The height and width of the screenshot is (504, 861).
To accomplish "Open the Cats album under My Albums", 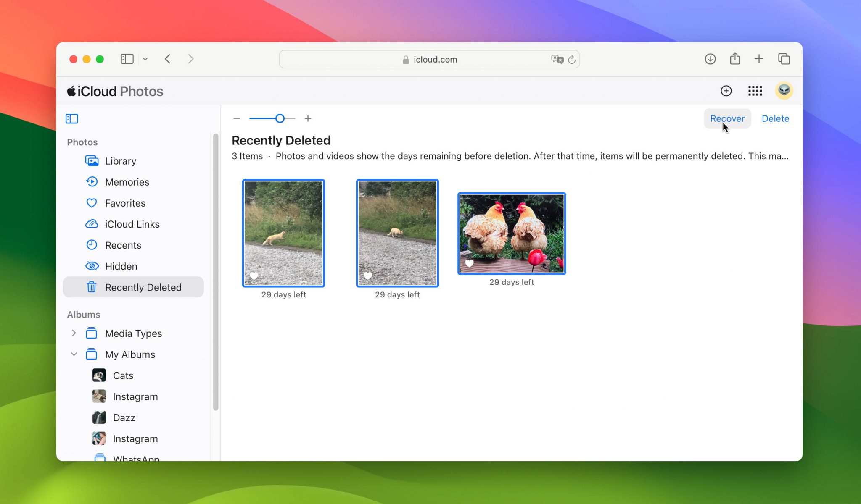I will (123, 375).
